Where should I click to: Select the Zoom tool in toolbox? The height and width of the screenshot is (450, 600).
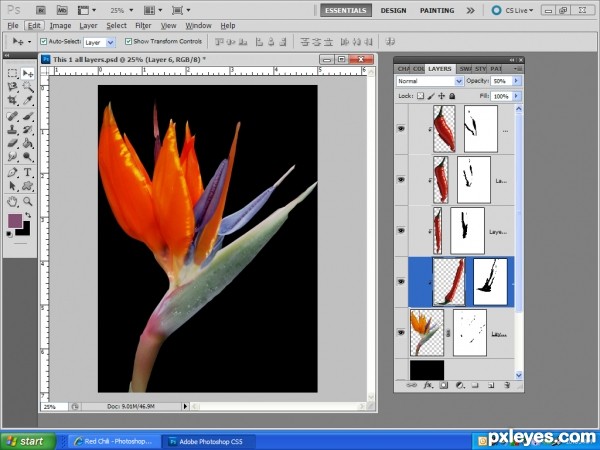[x=27, y=201]
